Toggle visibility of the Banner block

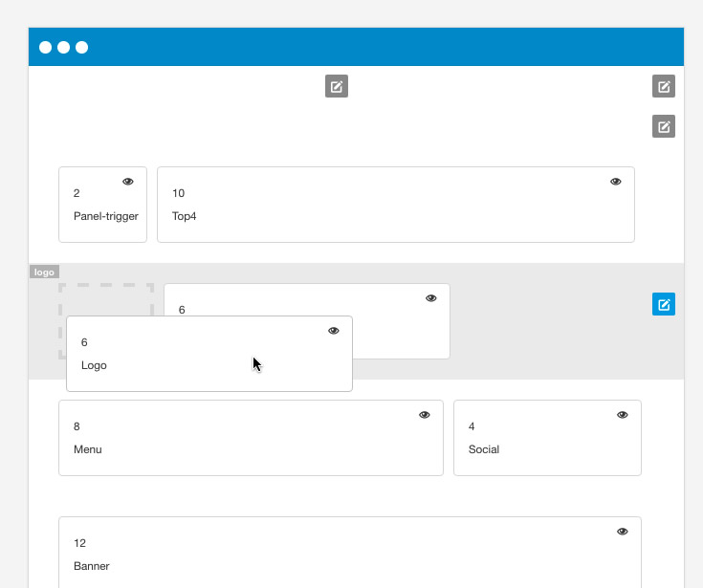pos(623,532)
